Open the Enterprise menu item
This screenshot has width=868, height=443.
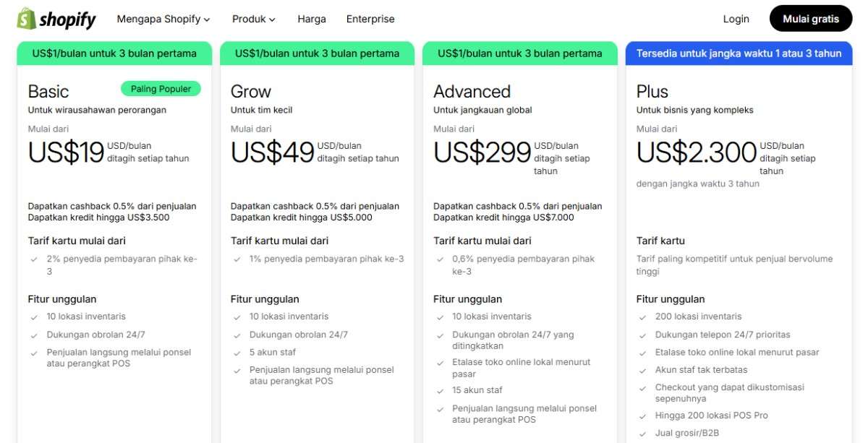370,19
